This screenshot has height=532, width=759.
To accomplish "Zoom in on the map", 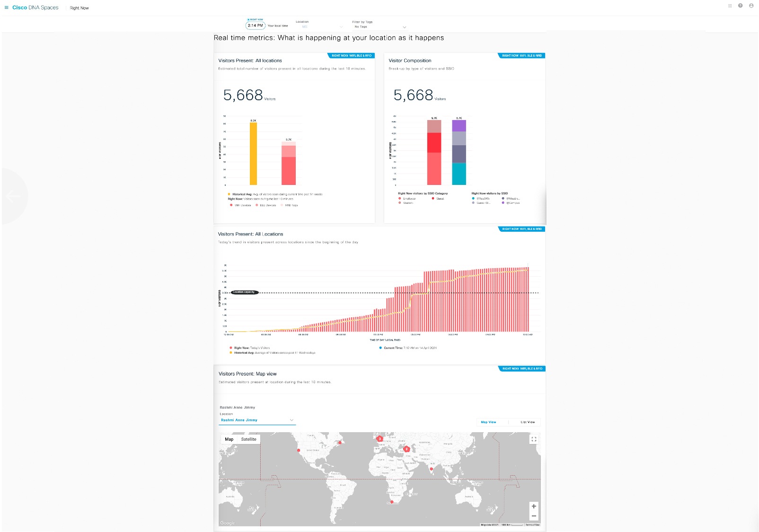I will coord(534,506).
